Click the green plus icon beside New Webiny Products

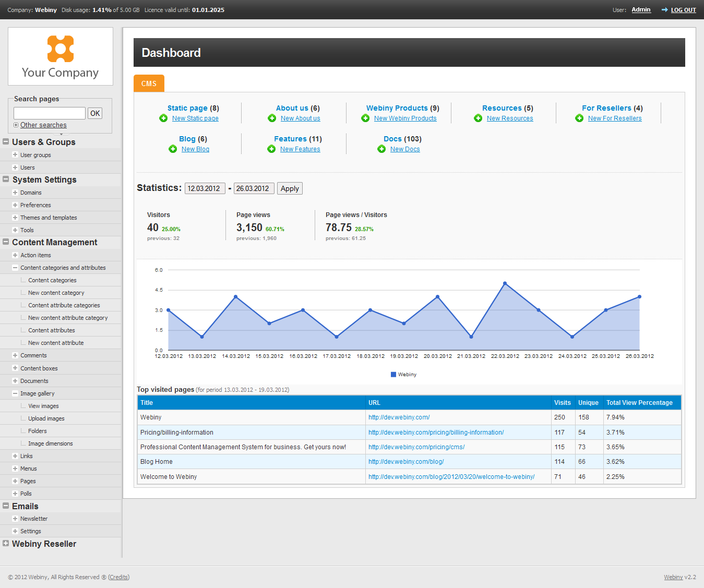click(365, 118)
